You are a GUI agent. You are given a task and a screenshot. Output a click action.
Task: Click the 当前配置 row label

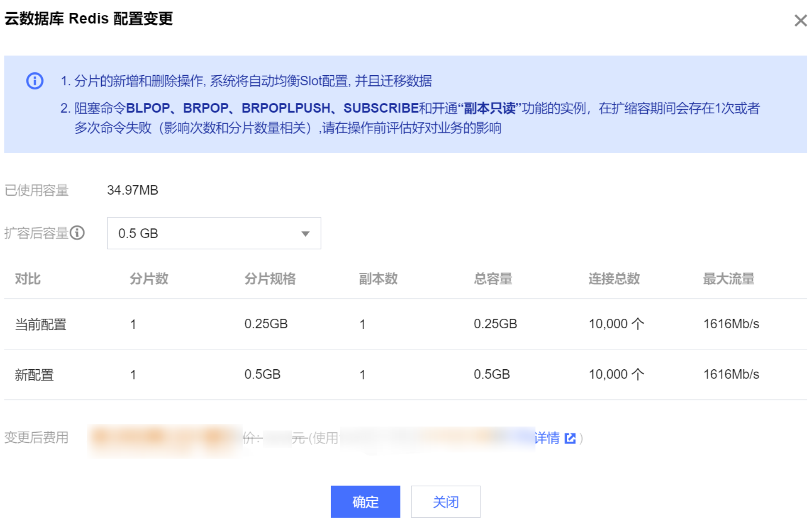pos(41,324)
